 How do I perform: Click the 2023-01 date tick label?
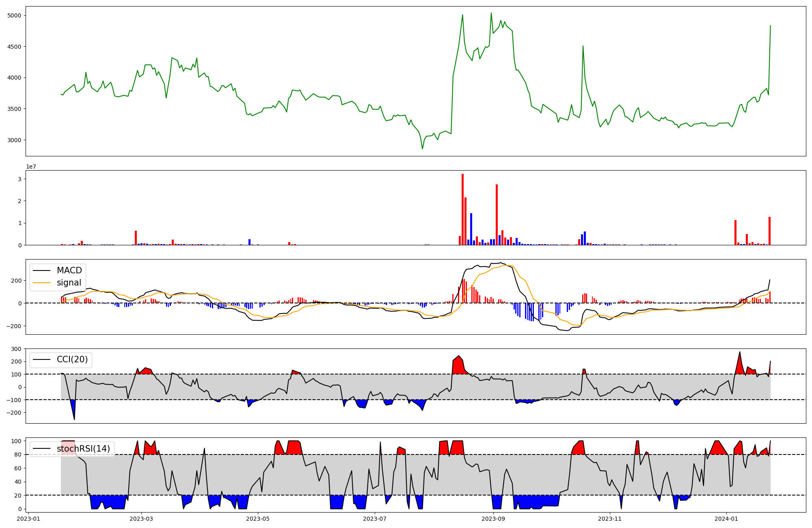click(29, 519)
